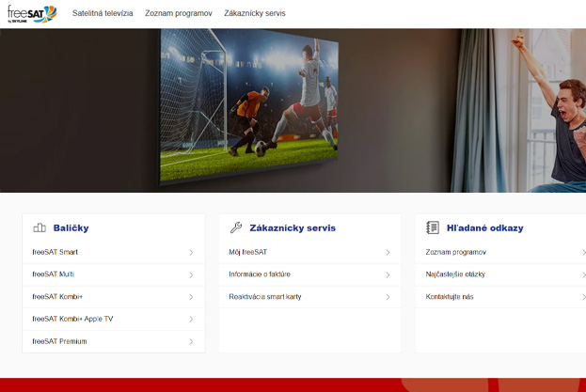This screenshot has width=586, height=392.
Task: Open the Zoznam programov top menu item
Action: point(178,14)
